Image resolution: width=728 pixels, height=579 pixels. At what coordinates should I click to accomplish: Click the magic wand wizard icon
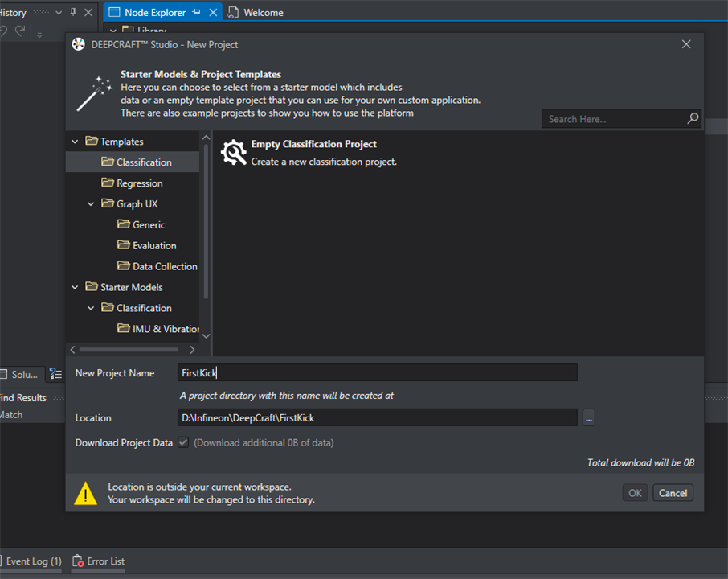[x=94, y=93]
